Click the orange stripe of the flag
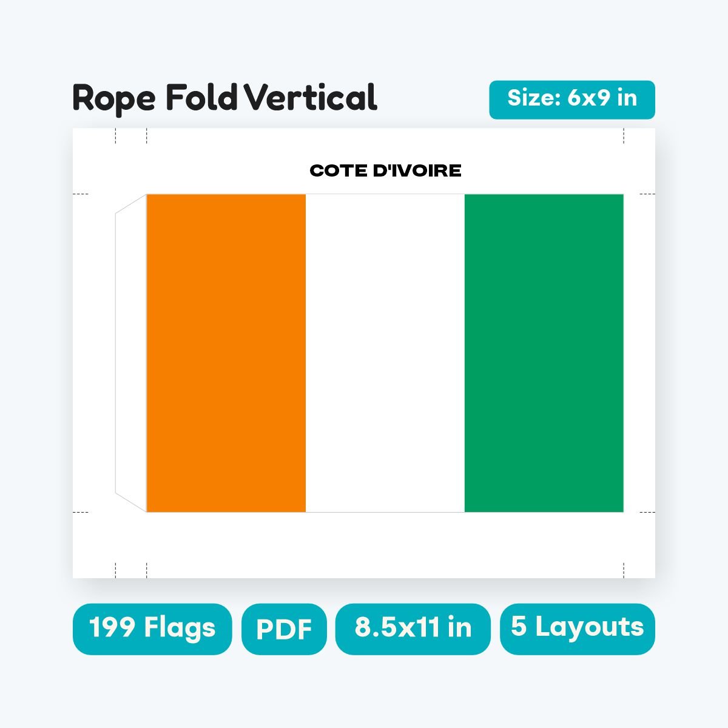Viewport: 728px width, 728px height. [x=226, y=353]
